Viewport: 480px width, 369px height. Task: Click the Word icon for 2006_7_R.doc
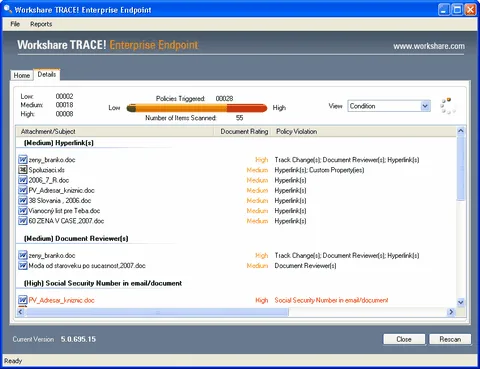click(23, 180)
